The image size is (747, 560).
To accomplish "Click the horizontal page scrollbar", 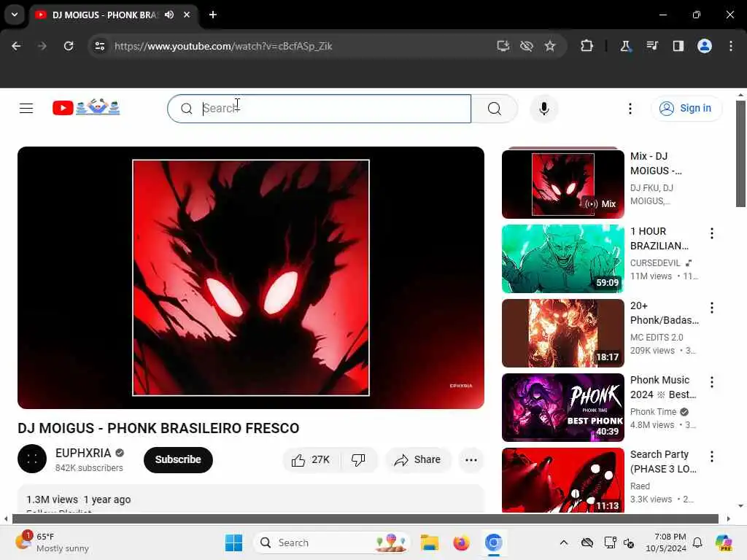I will 365,518.
